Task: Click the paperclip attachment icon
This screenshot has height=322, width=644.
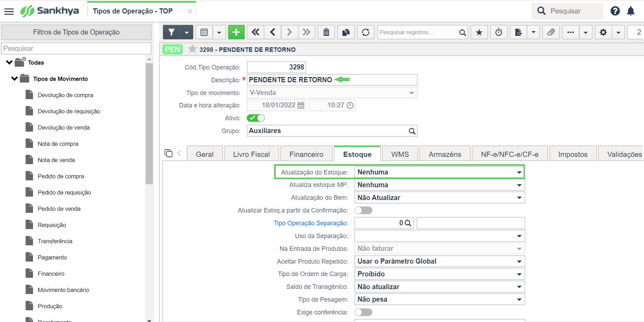Action: coord(551,32)
